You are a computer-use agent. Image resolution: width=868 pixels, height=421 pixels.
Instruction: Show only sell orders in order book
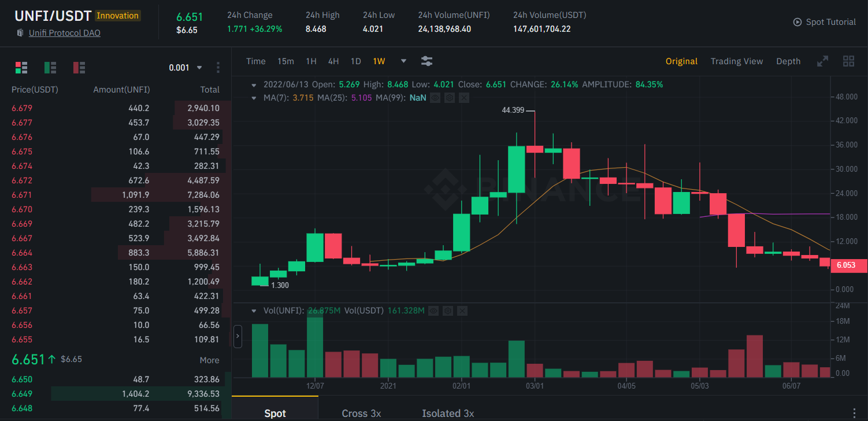(x=79, y=68)
